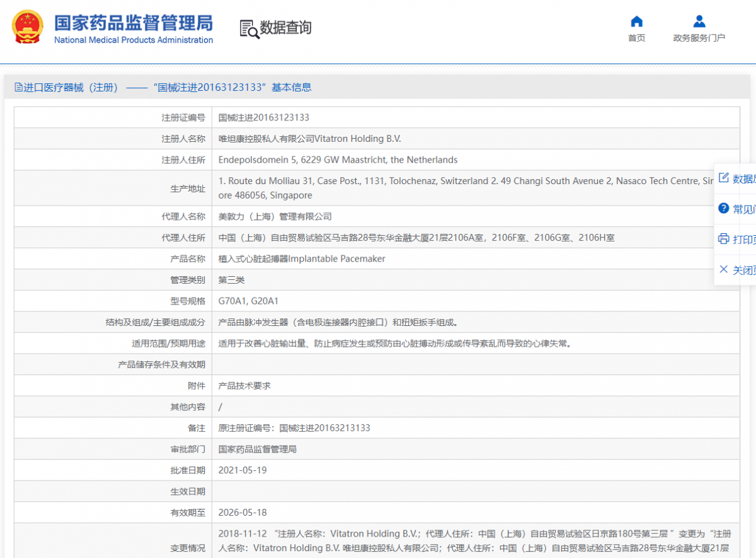Click the question-mark help icon
The width and height of the screenshot is (756, 558).
(724, 208)
